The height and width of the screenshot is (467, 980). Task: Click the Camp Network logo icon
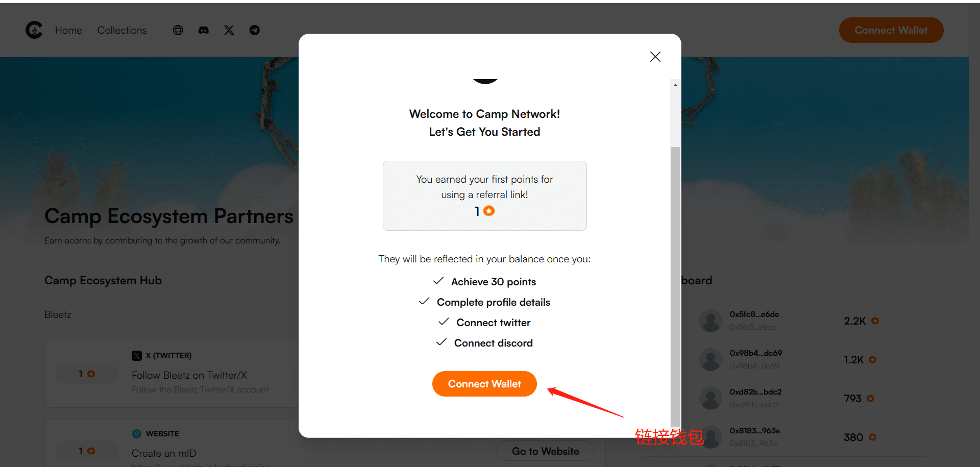pos(34,30)
